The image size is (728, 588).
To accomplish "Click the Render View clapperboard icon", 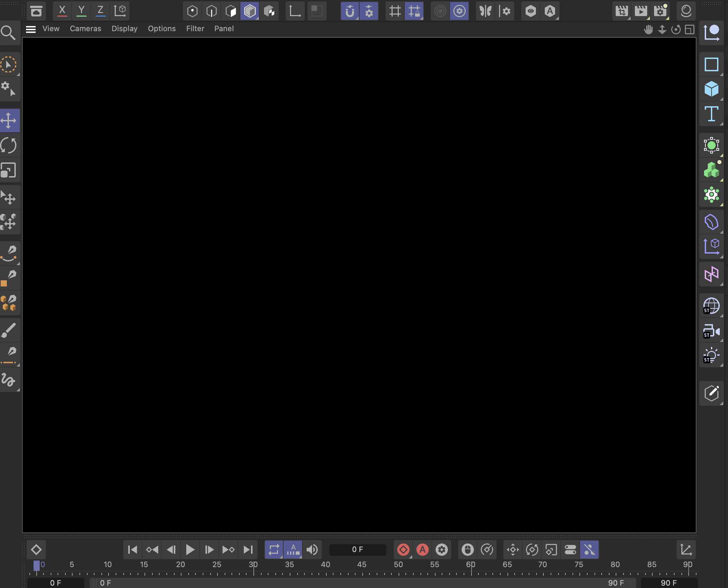I will click(621, 11).
